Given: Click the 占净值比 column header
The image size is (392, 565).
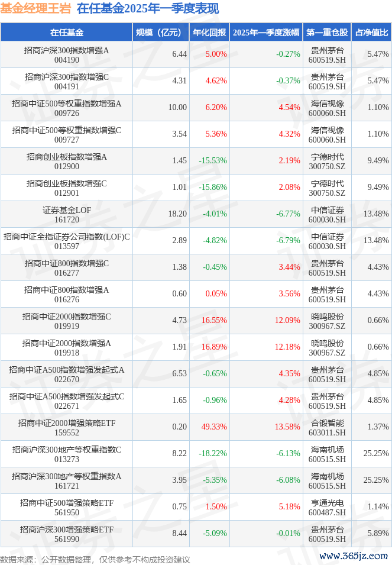Looking at the screenshot, I should [x=372, y=33].
